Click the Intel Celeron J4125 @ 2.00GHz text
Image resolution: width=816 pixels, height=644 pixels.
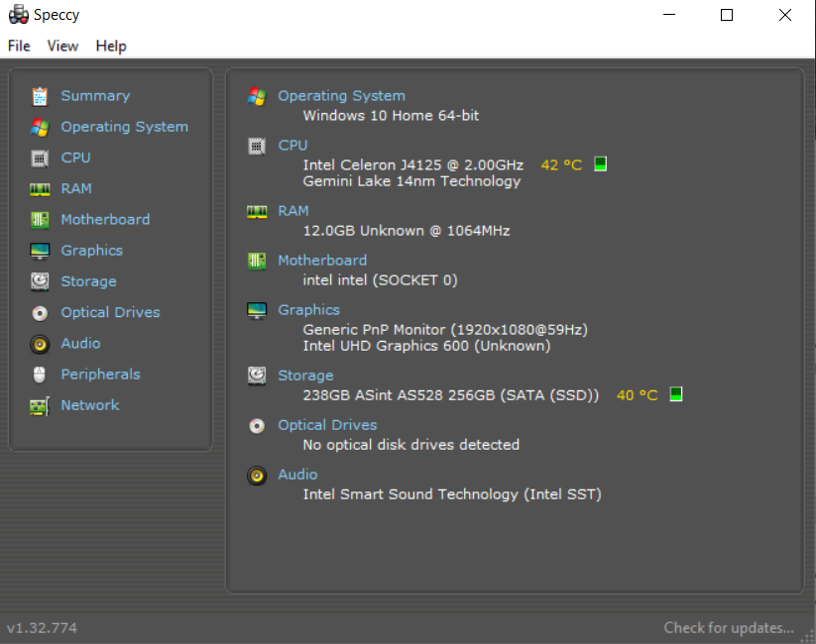[x=413, y=165]
